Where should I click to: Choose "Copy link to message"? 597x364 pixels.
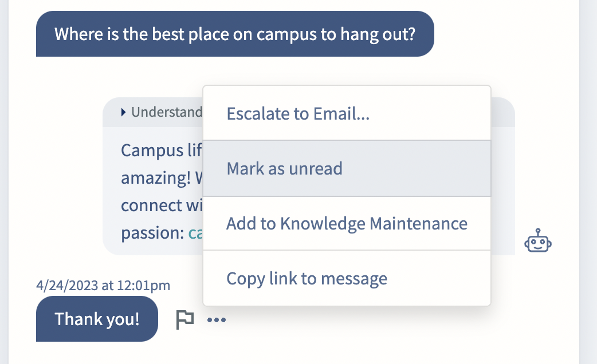point(347,278)
